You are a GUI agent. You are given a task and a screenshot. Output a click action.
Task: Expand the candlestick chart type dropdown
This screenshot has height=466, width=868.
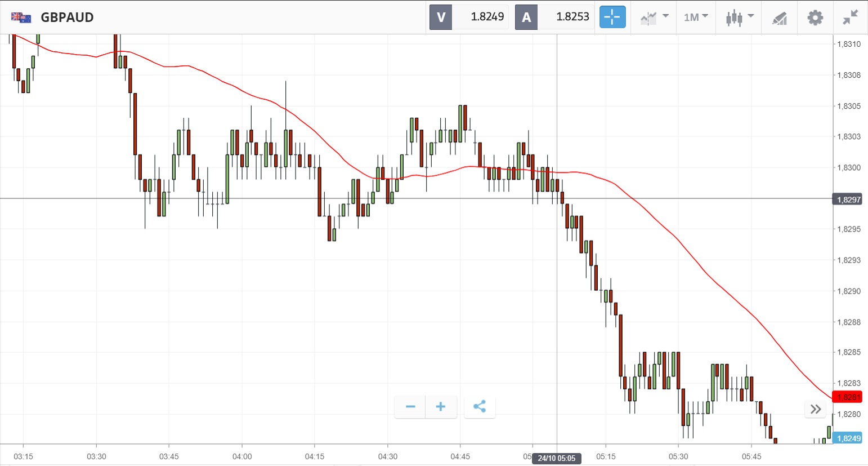[740, 17]
